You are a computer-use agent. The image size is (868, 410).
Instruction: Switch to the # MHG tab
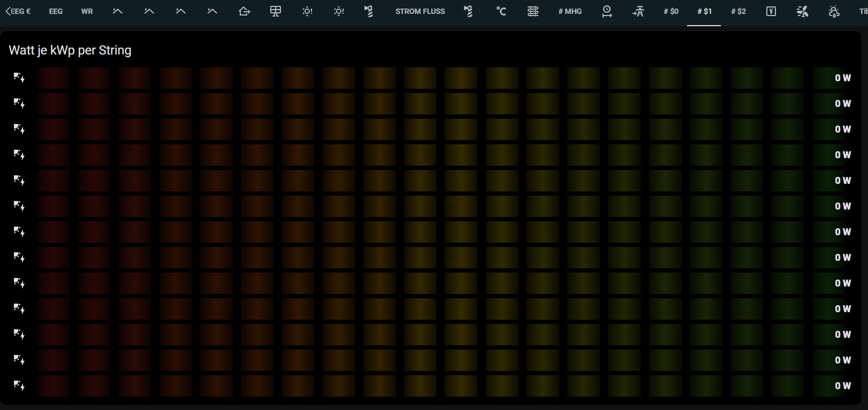[570, 11]
